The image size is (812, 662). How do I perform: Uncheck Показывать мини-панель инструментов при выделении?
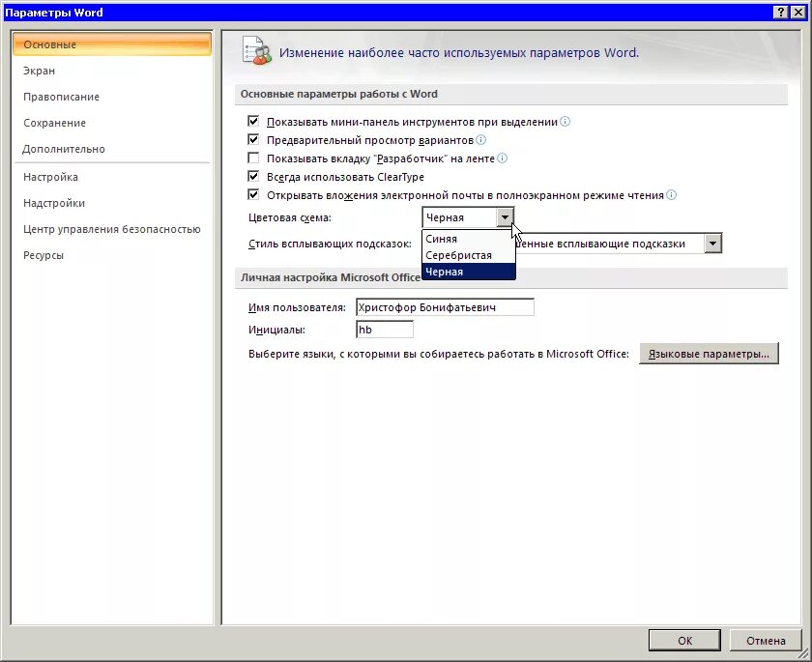pyautogui.click(x=253, y=122)
